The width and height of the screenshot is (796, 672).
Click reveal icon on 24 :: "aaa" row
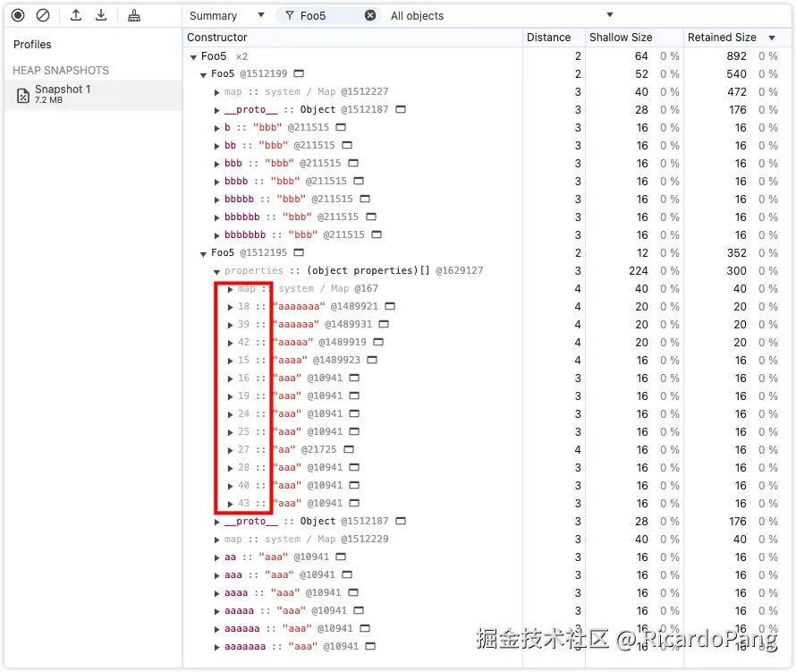tap(354, 413)
